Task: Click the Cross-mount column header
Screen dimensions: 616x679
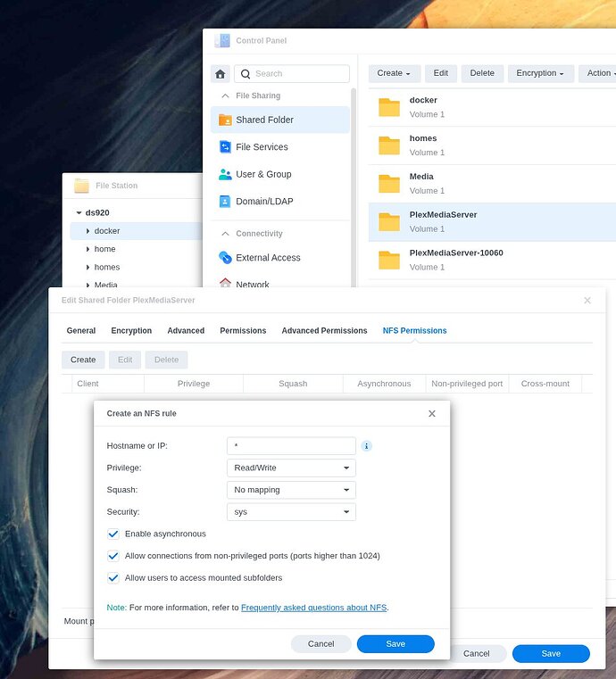Action: pyautogui.click(x=545, y=384)
